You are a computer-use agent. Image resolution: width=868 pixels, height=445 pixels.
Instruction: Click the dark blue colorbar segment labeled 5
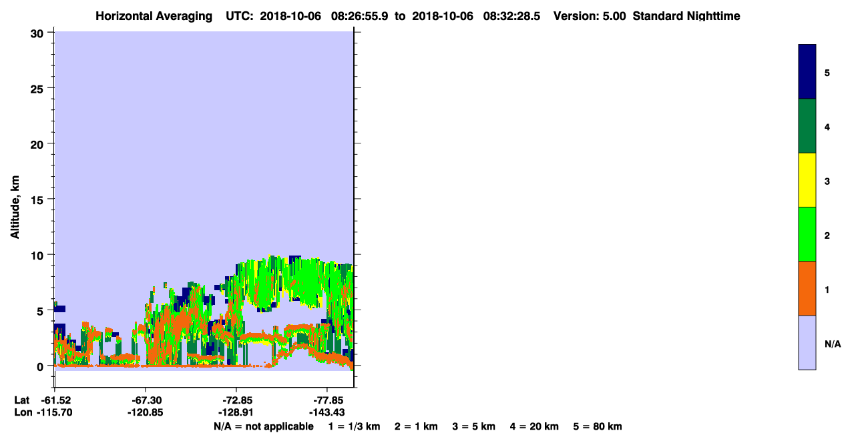coord(807,72)
